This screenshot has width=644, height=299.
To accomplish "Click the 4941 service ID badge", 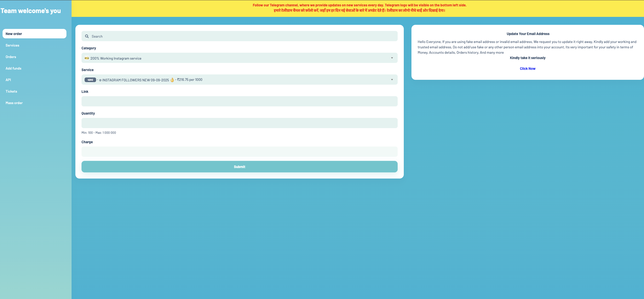I will [x=90, y=80].
